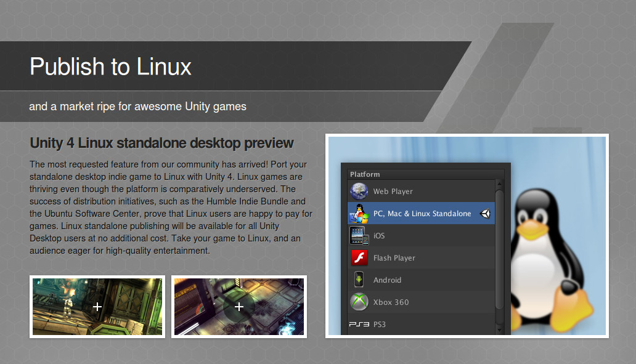This screenshot has height=364, width=636.
Task: Select PC, Mac & Linux Standalone platform
Action: click(422, 214)
